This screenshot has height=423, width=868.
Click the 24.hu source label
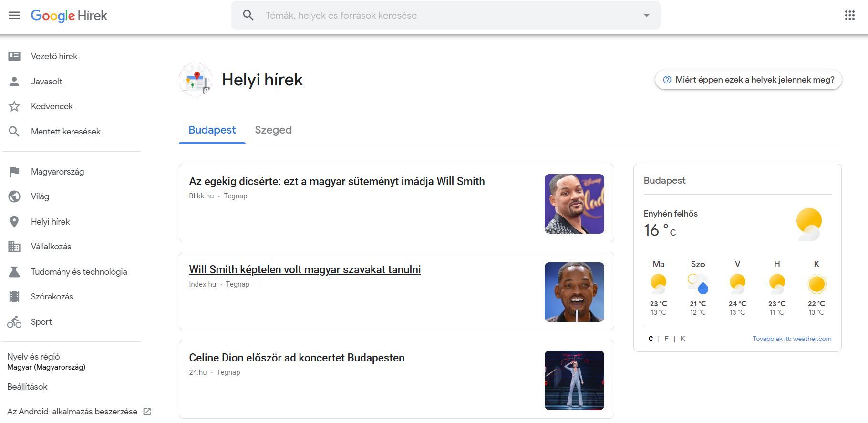[x=198, y=372]
